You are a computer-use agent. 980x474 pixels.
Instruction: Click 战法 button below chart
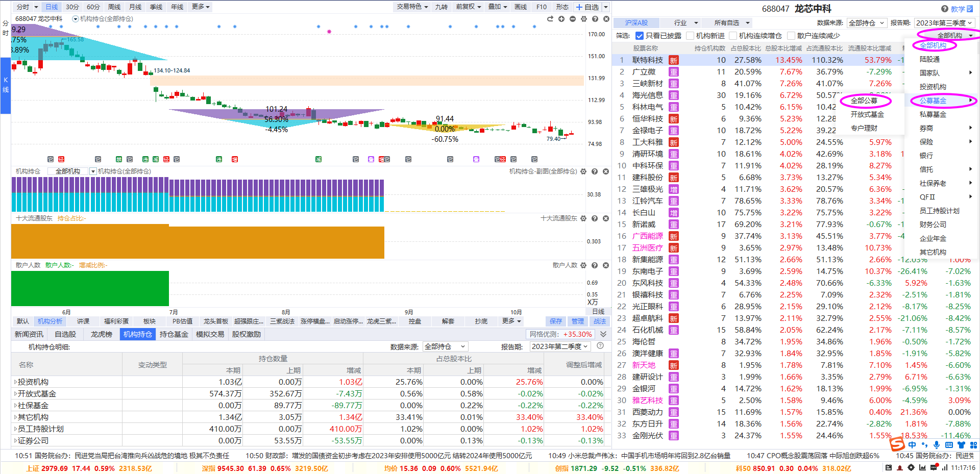[x=600, y=321]
